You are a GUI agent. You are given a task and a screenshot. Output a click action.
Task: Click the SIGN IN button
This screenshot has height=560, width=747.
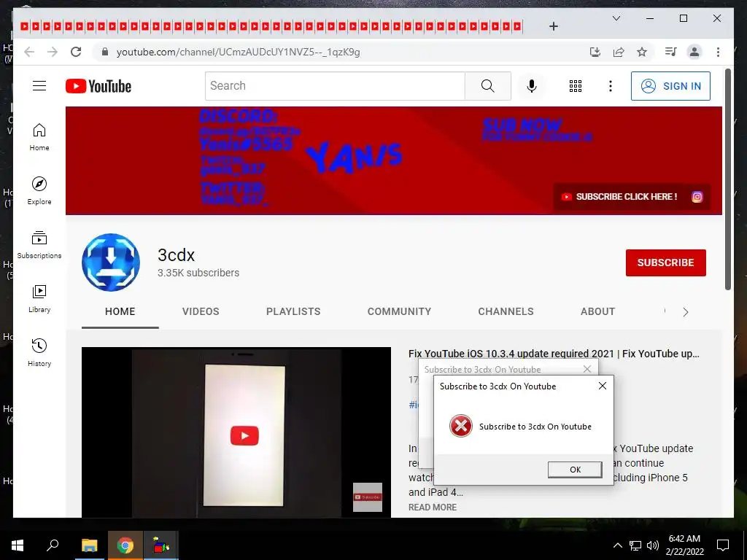click(x=670, y=86)
